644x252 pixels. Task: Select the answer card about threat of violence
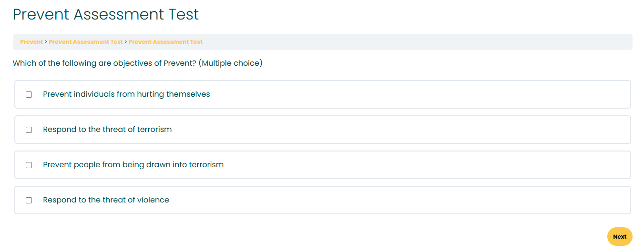pos(323,200)
